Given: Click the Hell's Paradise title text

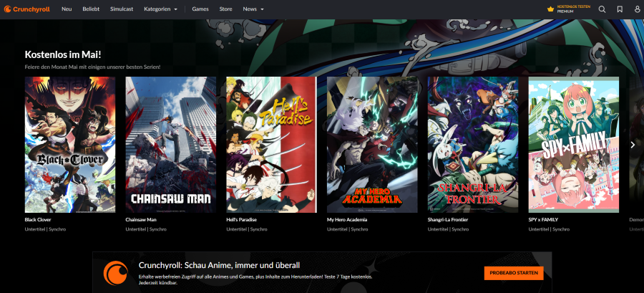Looking at the screenshot, I should pyautogui.click(x=242, y=220).
